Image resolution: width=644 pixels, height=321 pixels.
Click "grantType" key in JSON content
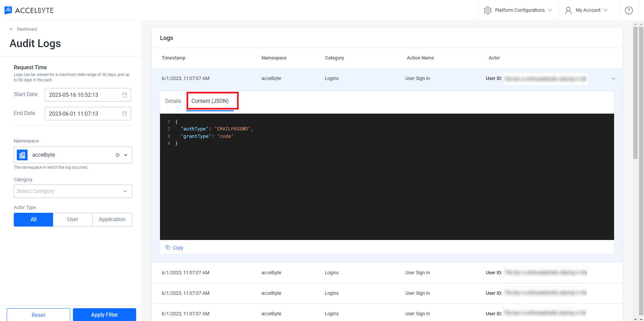pos(196,136)
